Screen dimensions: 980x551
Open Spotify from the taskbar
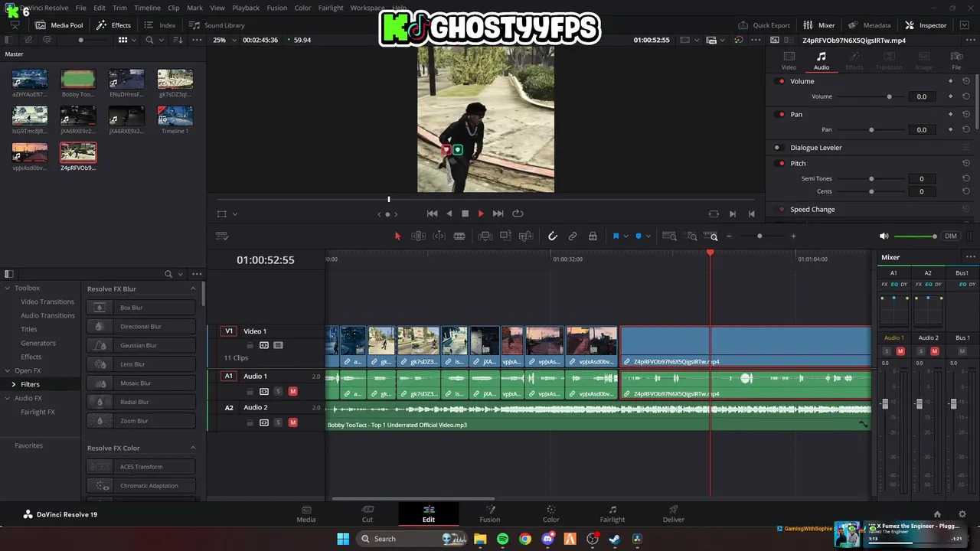(502, 539)
